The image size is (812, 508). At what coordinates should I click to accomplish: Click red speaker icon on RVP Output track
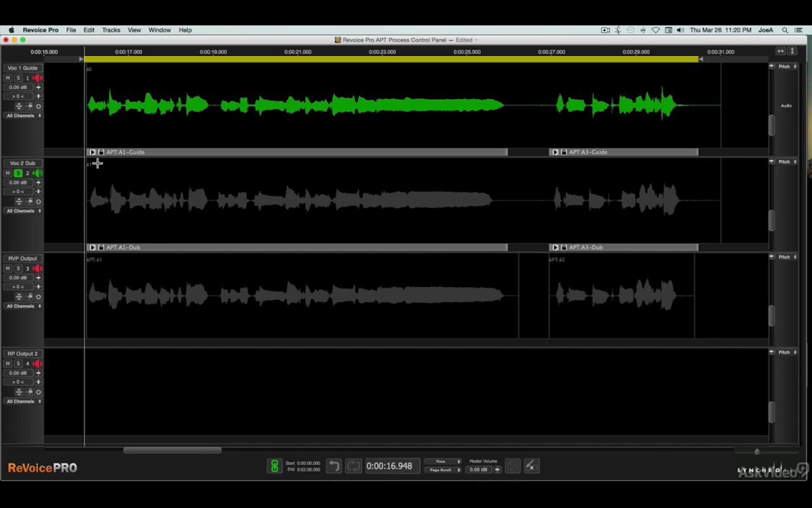[38, 268]
